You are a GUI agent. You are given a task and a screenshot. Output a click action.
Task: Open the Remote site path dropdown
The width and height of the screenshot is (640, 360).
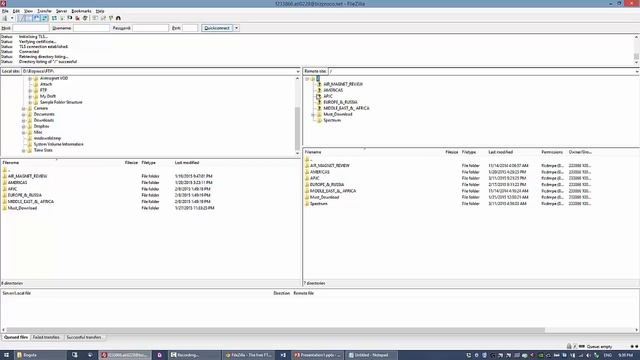pos(637,71)
